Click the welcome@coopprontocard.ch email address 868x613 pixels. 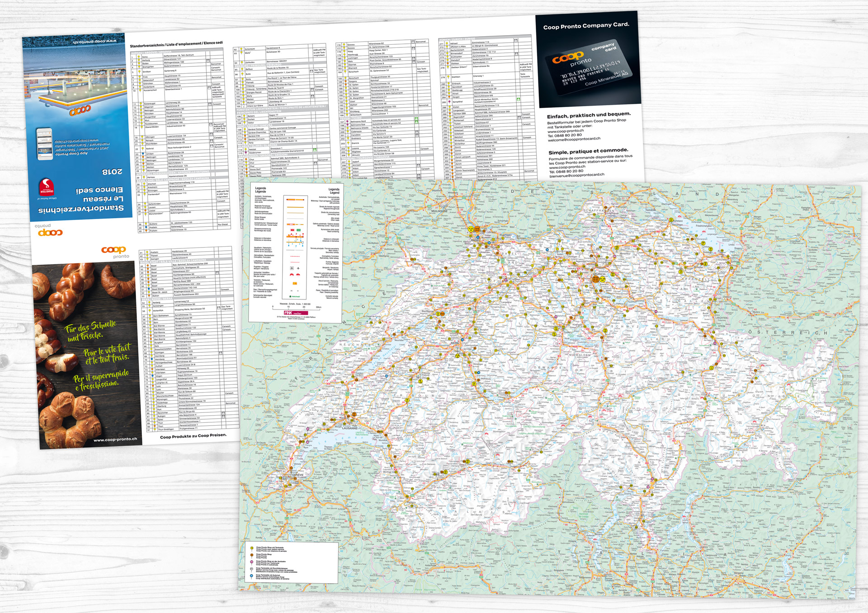(x=574, y=140)
